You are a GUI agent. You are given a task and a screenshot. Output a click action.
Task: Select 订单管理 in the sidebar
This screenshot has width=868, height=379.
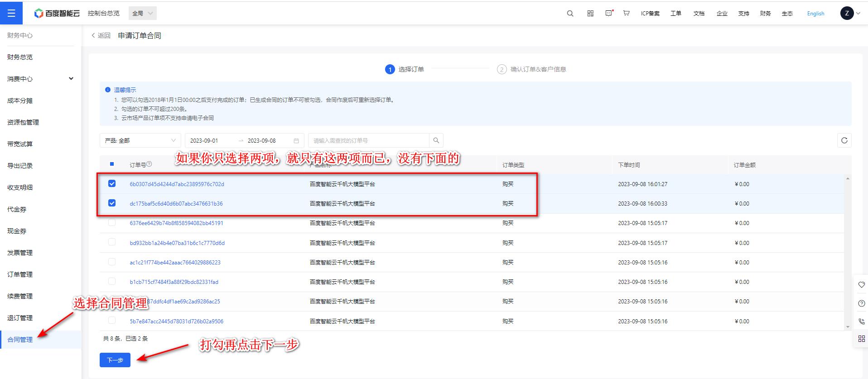[20, 274]
